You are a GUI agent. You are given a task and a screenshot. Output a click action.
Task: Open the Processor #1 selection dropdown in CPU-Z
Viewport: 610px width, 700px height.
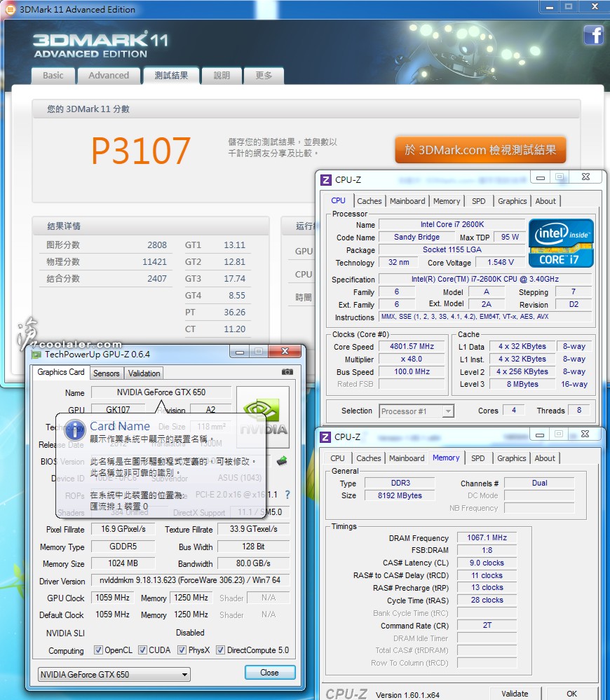(x=416, y=411)
